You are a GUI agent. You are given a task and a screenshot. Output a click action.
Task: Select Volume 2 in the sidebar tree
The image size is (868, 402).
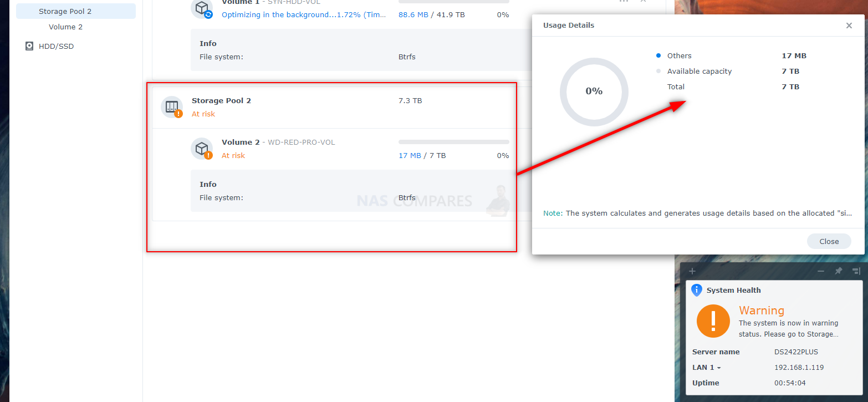click(65, 27)
